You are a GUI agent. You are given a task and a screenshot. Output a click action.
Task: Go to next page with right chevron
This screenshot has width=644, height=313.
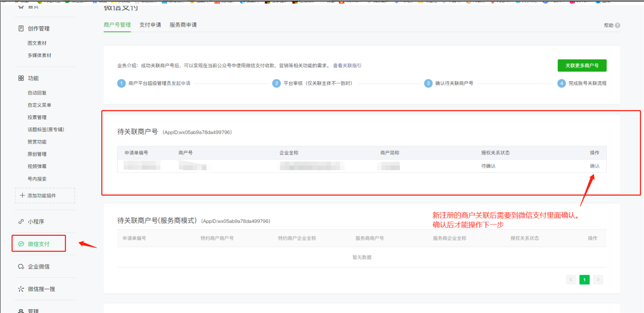pyautogui.click(x=598, y=280)
